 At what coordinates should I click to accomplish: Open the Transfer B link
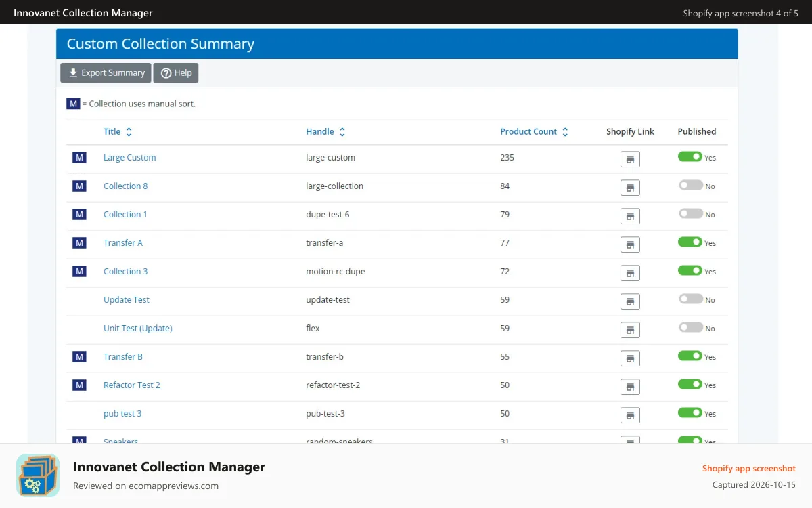tap(123, 357)
